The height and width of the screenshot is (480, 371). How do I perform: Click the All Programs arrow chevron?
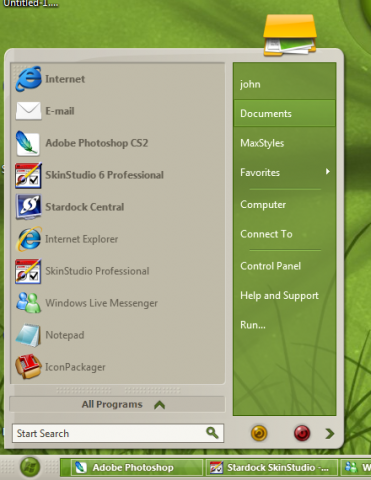(160, 405)
